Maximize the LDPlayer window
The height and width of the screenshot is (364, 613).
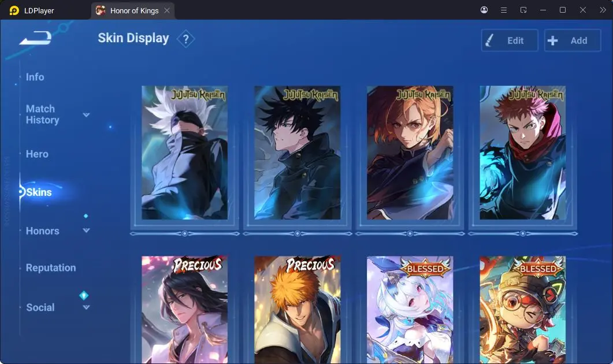pos(563,10)
